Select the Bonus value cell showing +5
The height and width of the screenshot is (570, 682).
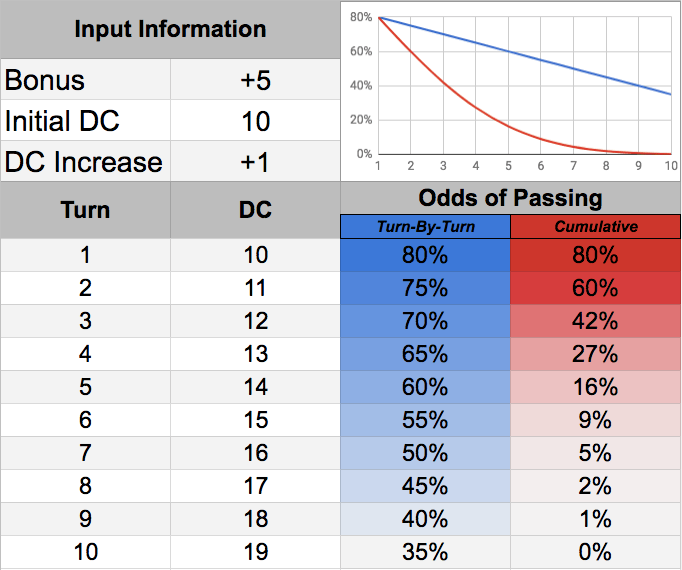point(255,81)
